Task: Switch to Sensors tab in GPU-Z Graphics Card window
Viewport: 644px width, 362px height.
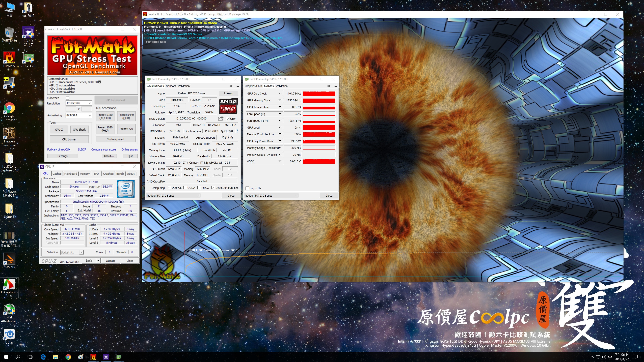Action: [x=171, y=86]
